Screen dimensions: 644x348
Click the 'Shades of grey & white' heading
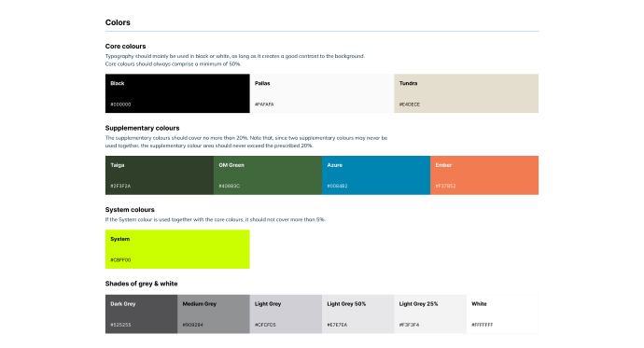click(x=141, y=284)
